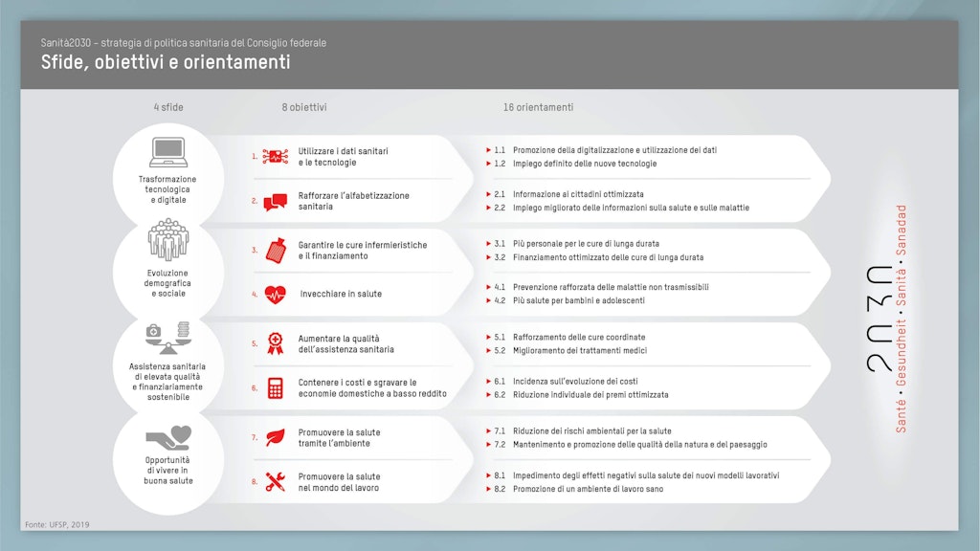Viewport: 980px width, 551px height.
Task: Click the hand holding heart icon
Action: [168, 438]
